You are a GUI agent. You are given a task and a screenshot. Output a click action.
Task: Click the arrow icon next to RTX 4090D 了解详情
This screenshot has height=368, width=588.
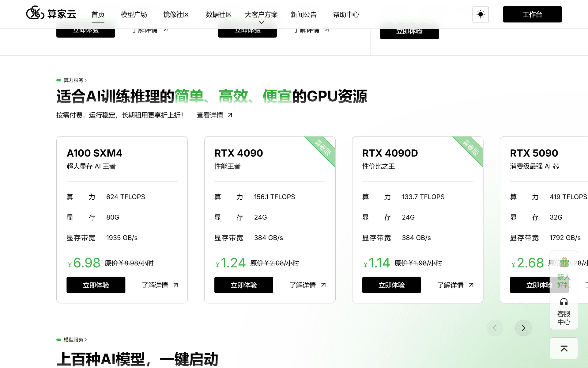tap(471, 285)
